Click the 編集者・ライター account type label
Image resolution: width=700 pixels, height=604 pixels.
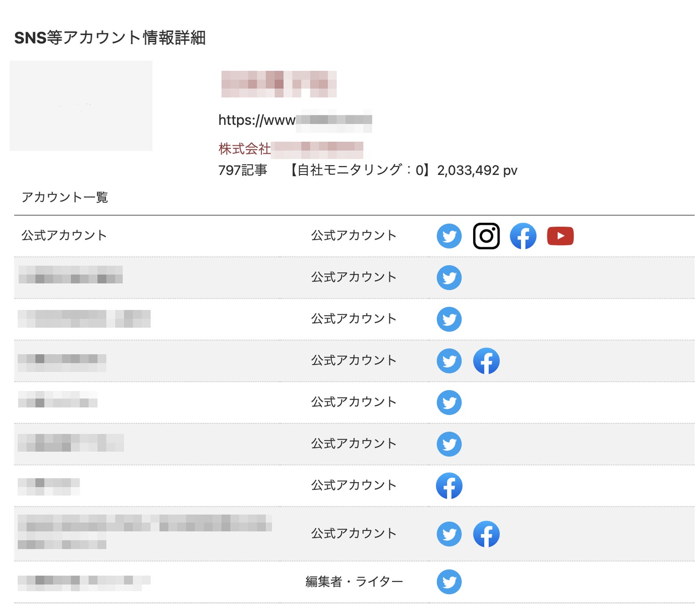click(354, 582)
